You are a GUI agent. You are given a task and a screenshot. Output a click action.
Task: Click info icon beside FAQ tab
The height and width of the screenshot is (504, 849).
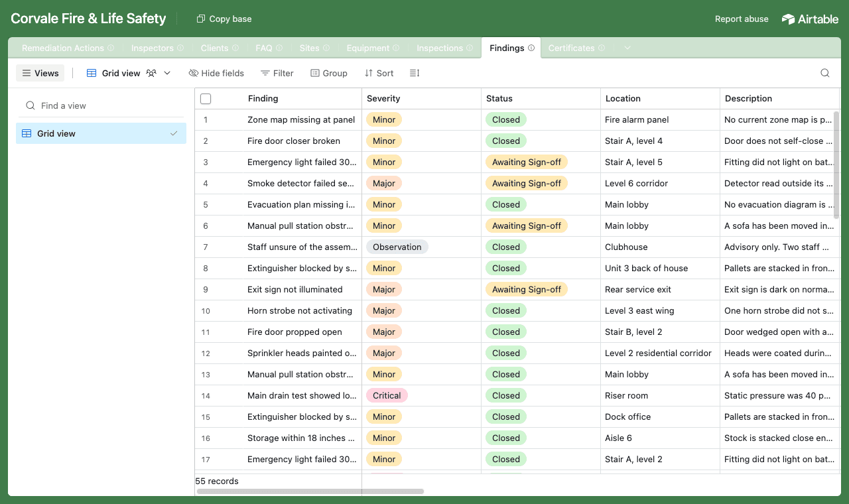point(279,48)
